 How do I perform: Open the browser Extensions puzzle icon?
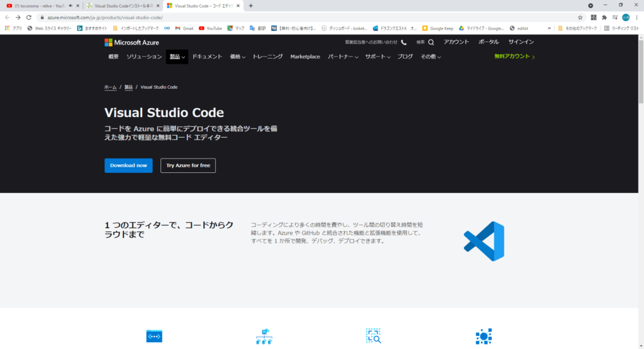point(604,18)
